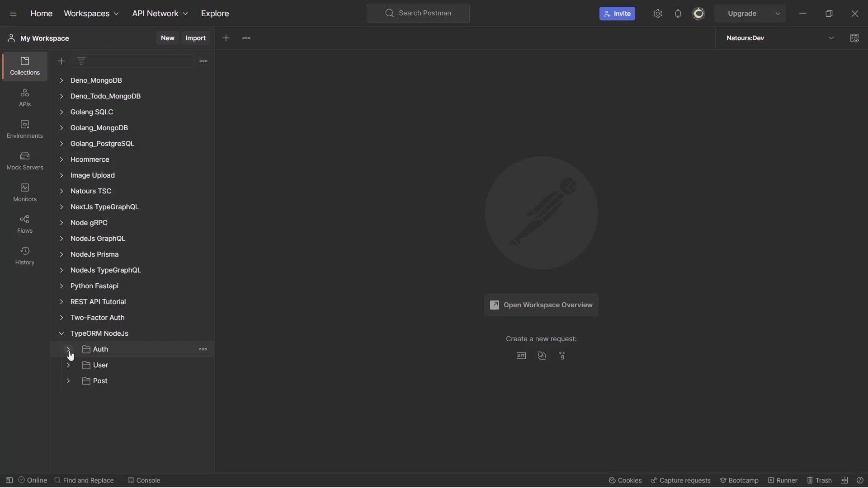This screenshot has height=488, width=868.
Task: Open the Mock Servers sidebar section
Action: coord(25,161)
